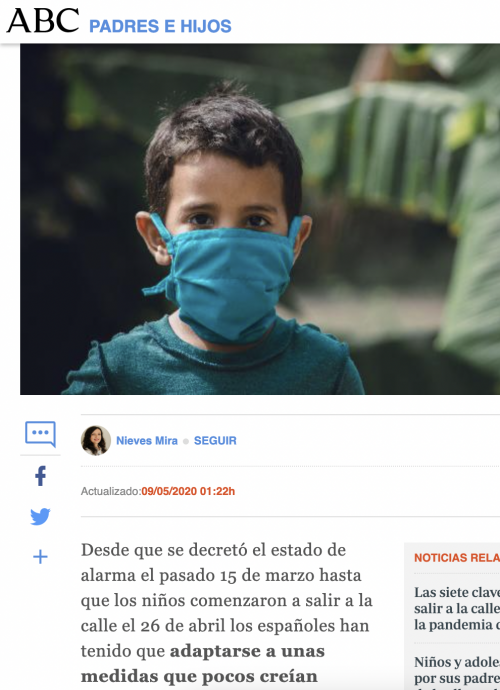500x690 pixels.
Task: Open the comments speech bubble icon
Action: (x=40, y=434)
